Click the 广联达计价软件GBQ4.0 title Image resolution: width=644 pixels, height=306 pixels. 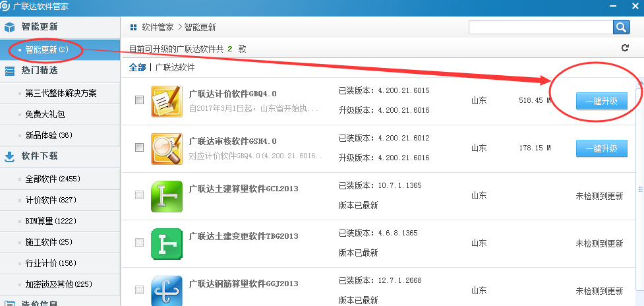click(233, 94)
